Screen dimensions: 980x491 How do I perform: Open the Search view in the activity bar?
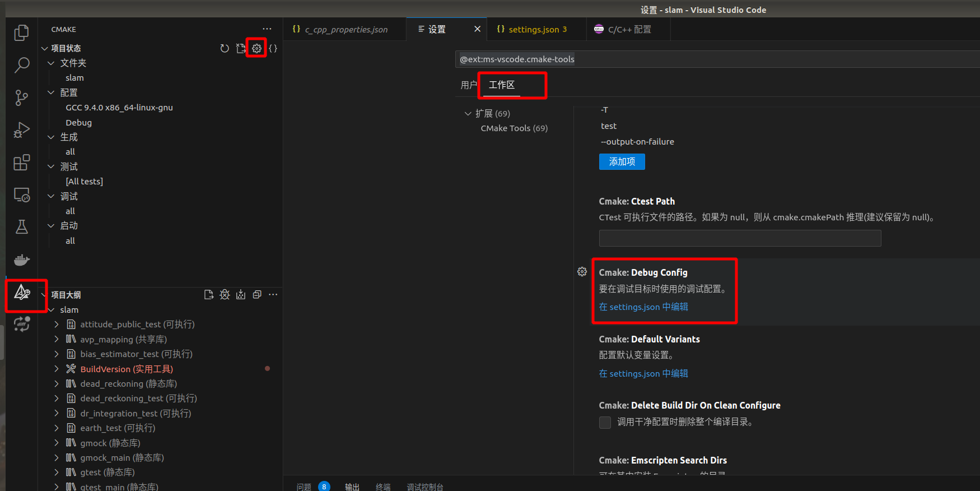[x=21, y=65]
